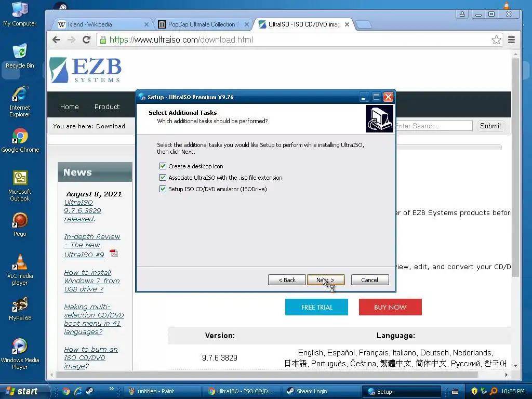The width and height of the screenshot is (532, 399).
Task: Launch Chrome from the quick launch bar
Action: pos(66,391)
